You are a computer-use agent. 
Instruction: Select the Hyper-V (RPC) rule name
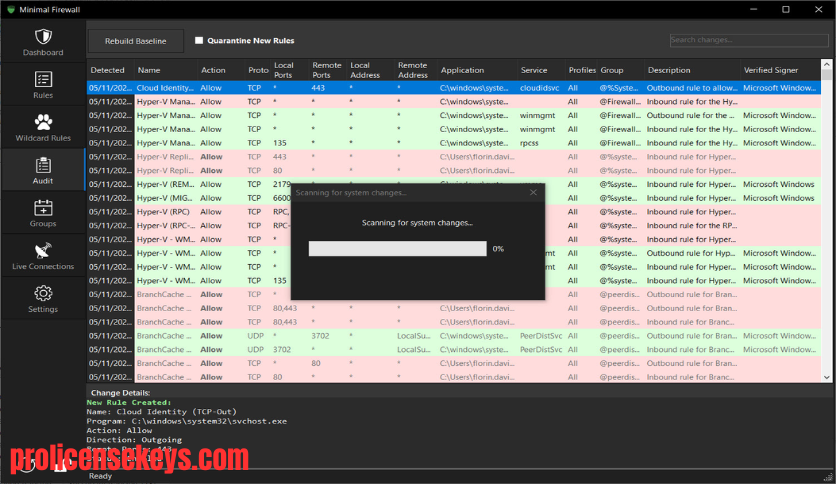tap(163, 212)
